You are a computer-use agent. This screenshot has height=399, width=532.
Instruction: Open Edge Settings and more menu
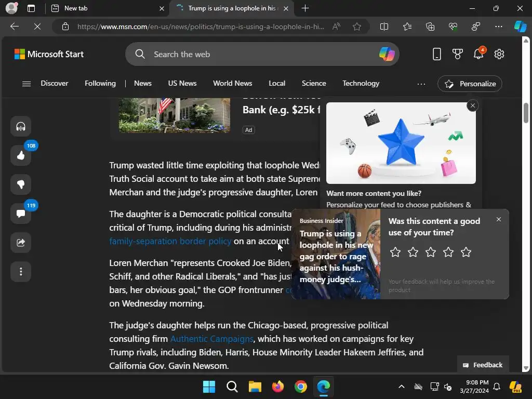tap(498, 26)
